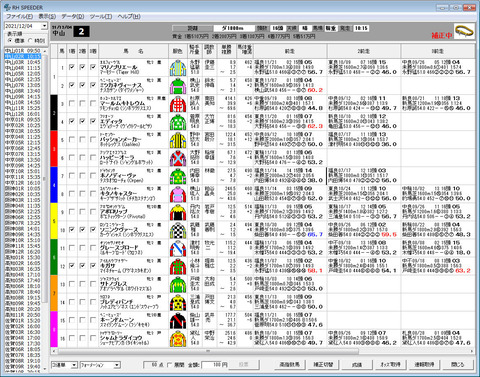Click the 2前走 column header
Image resolution: width=480 pixels, height=377 pixels.
pyautogui.click(x=364, y=51)
